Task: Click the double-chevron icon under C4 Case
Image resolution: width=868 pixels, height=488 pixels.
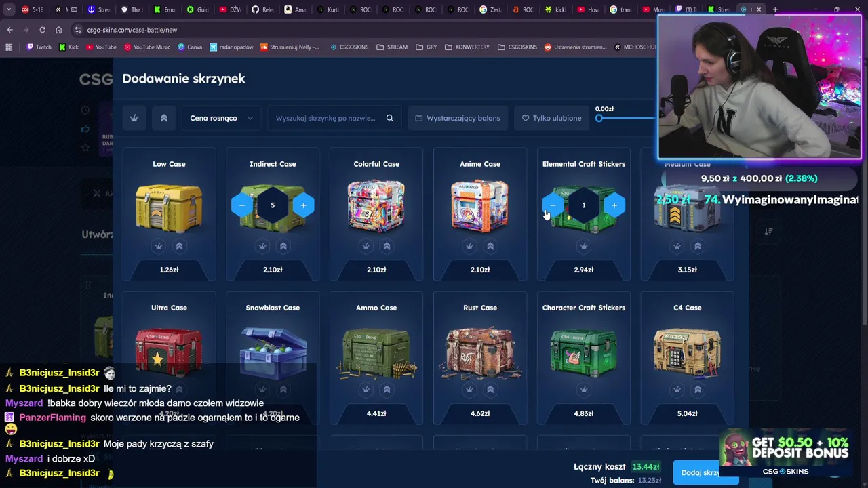Action: point(698,390)
